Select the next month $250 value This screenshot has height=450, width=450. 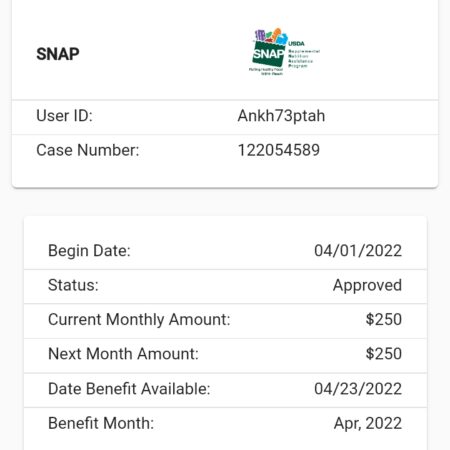(384, 354)
